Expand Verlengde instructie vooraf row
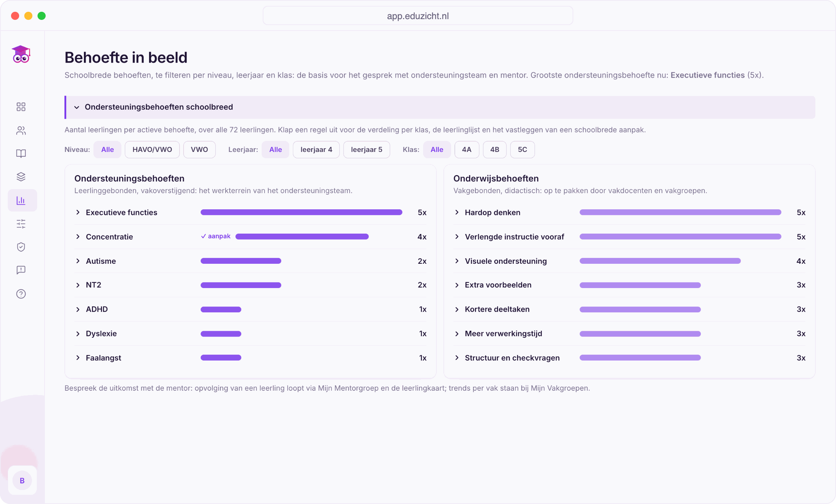 (630, 237)
